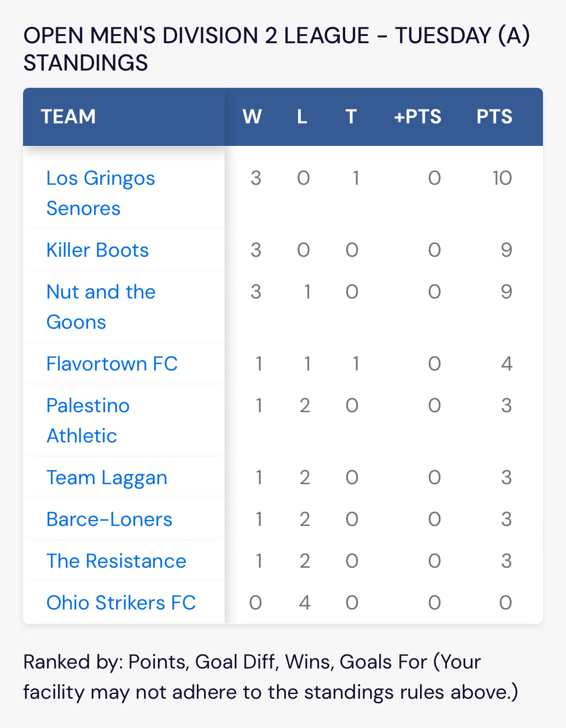Click the T column header
The height and width of the screenshot is (728, 566).
(x=351, y=117)
